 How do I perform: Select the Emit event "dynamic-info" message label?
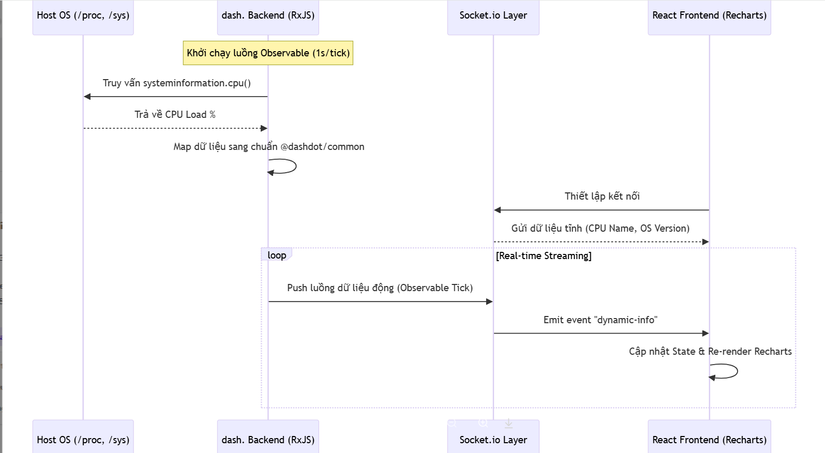tap(601, 319)
